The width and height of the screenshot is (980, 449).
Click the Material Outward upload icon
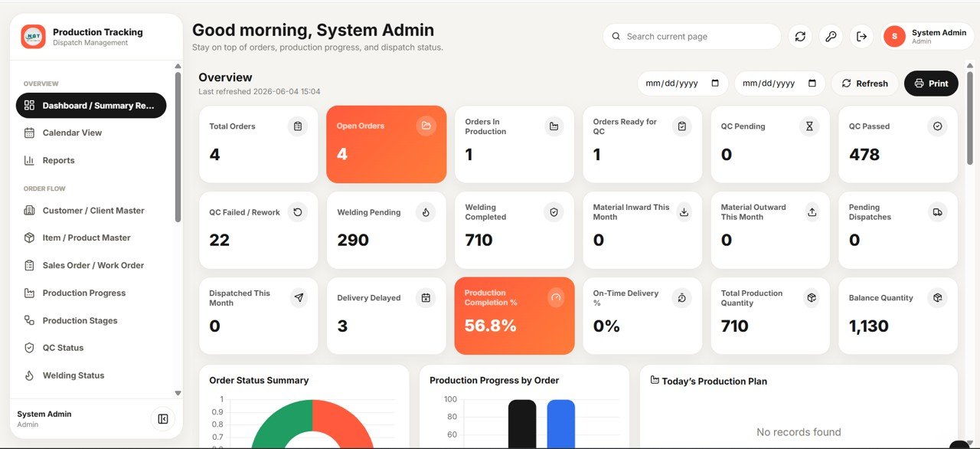pos(812,212)
